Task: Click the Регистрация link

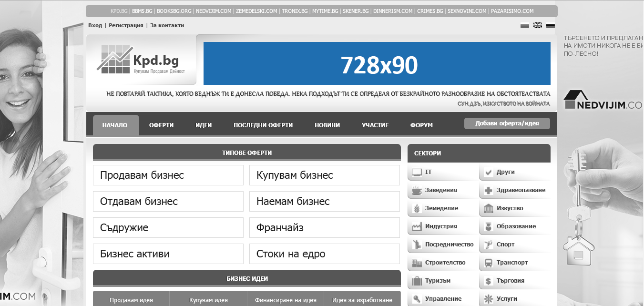Action: 126,25
